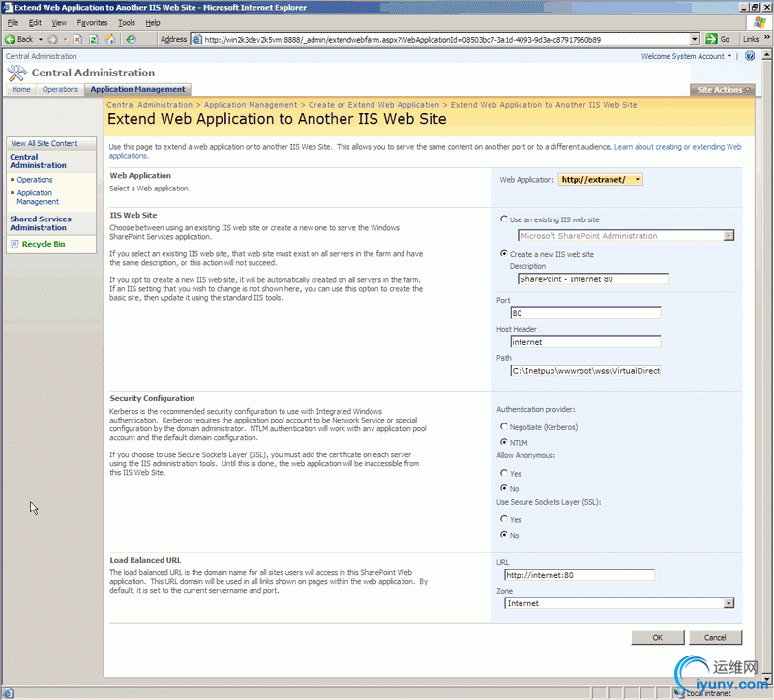Image resolution: width=774 pixels, height=700 pixels.
Task: Switch to the Operations tab
Action: [x=60, y=89]
